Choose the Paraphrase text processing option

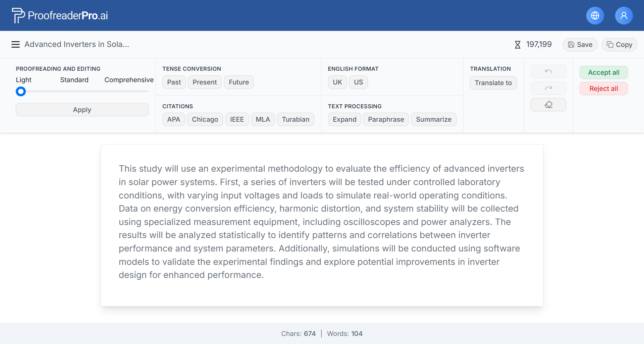386,119
